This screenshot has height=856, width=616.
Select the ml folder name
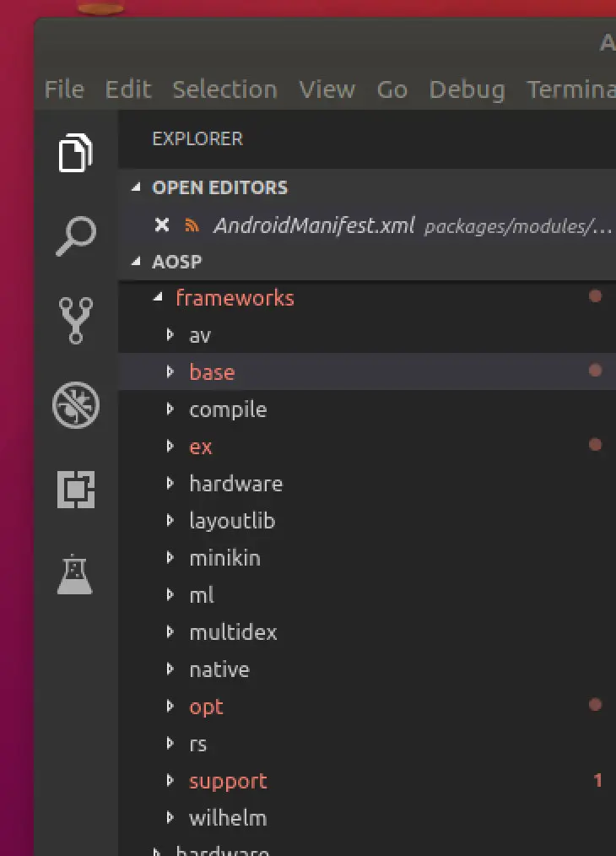[202, 595]
